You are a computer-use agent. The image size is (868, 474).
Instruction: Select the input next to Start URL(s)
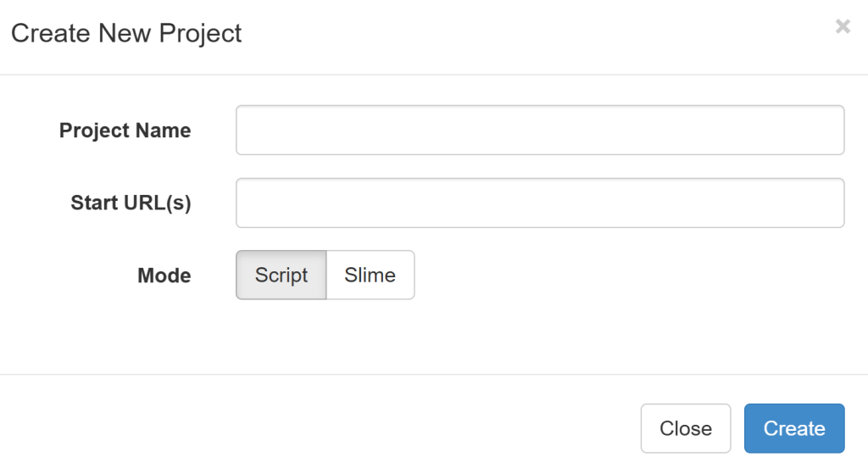coord(540,203)
